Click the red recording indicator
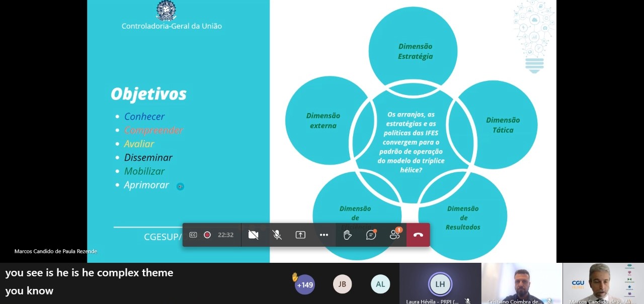 point(207,235)
